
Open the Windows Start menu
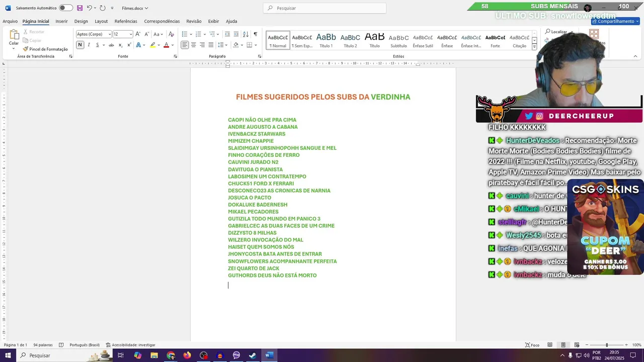pos(8,355)
